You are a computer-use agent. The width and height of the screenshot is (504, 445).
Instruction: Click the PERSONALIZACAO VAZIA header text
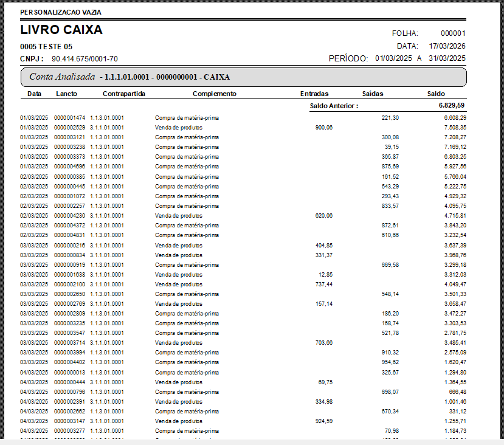pos(61,12)
